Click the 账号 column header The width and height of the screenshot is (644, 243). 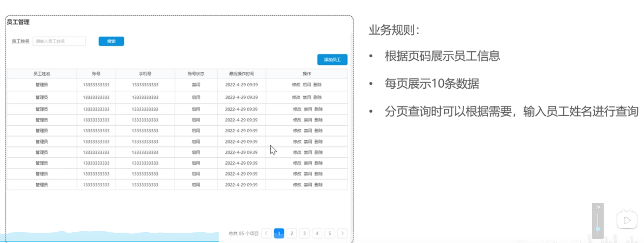point(96,74)
